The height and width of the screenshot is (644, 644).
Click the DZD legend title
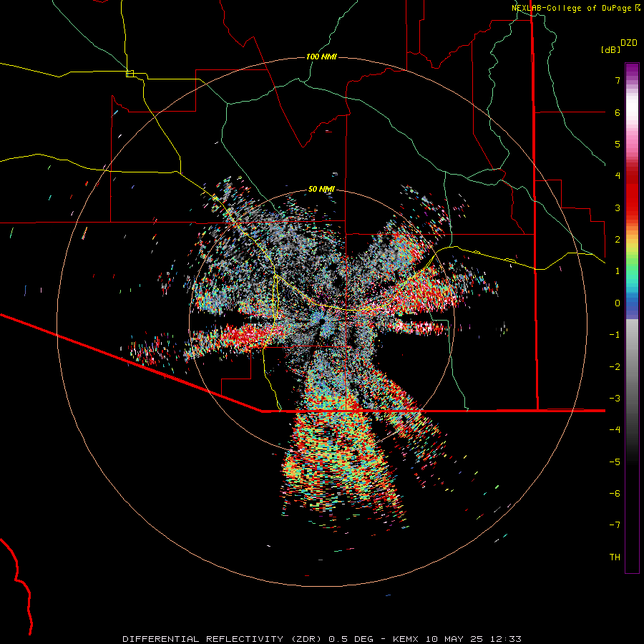pyautogui.click(x=629, y=43)
